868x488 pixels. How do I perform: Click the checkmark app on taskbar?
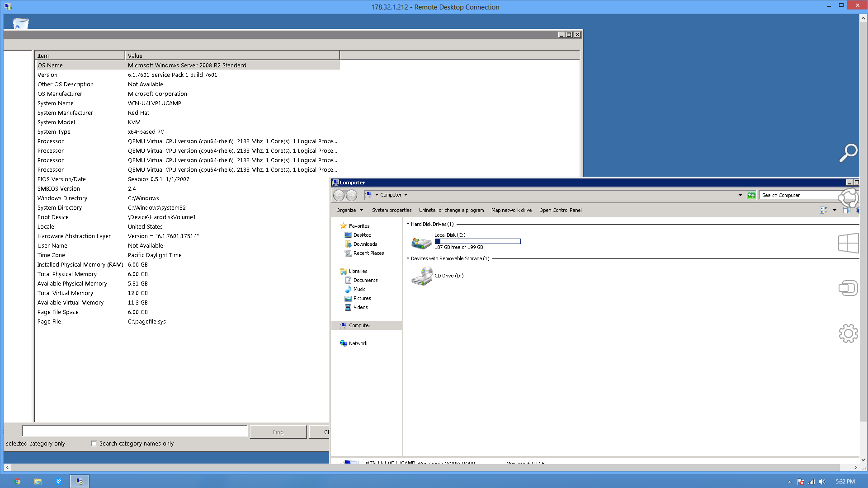pyautogui.click(x=58, y=482)
